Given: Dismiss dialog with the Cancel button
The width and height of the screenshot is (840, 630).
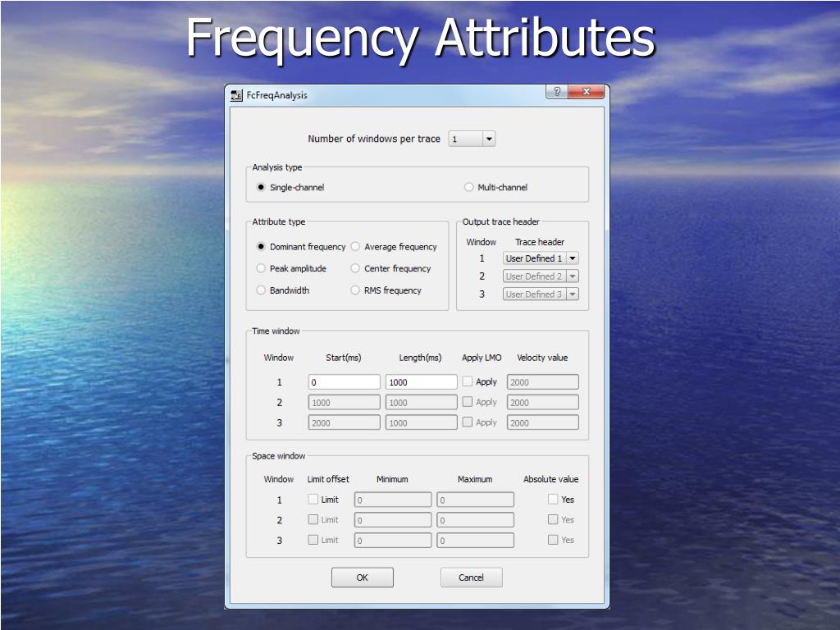Looking at the screenshot, I should click(472, 577).
